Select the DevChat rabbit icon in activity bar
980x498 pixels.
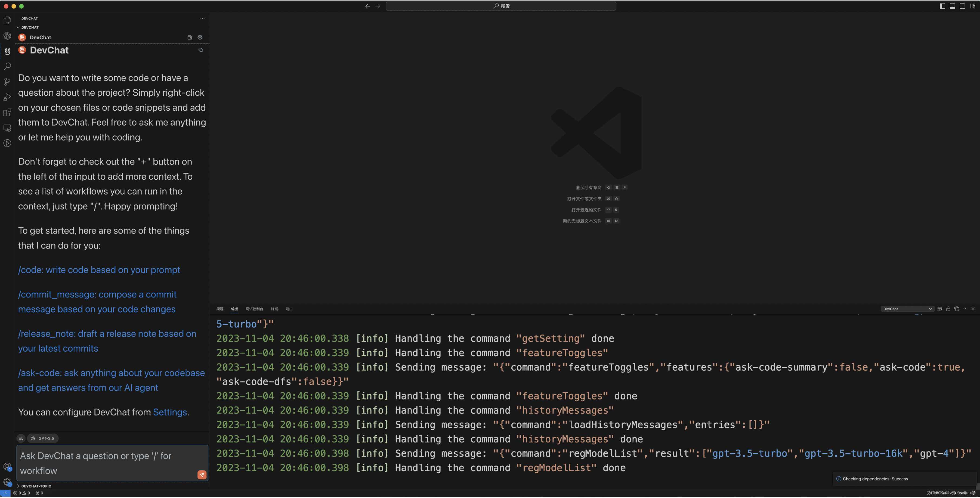point(7,51)
